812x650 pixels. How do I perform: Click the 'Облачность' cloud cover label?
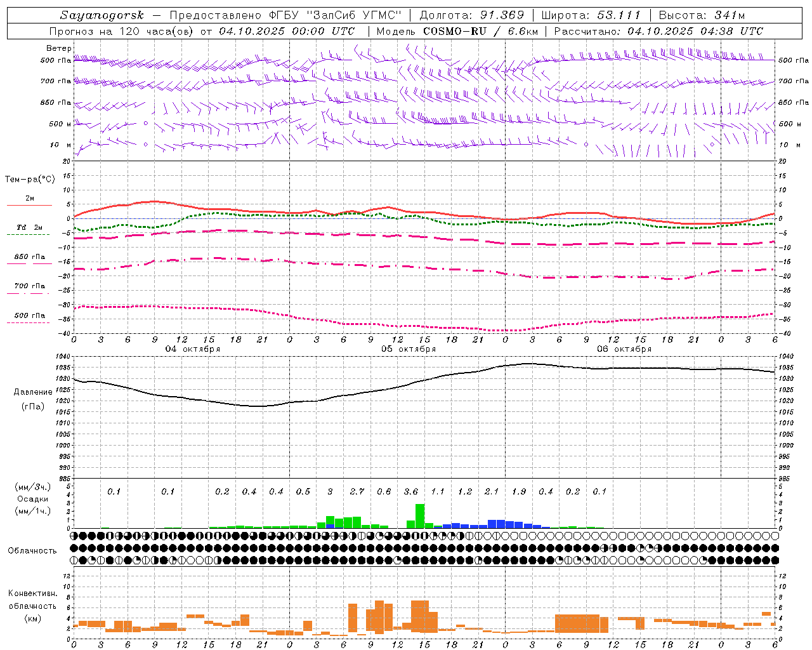coord(32,551)
